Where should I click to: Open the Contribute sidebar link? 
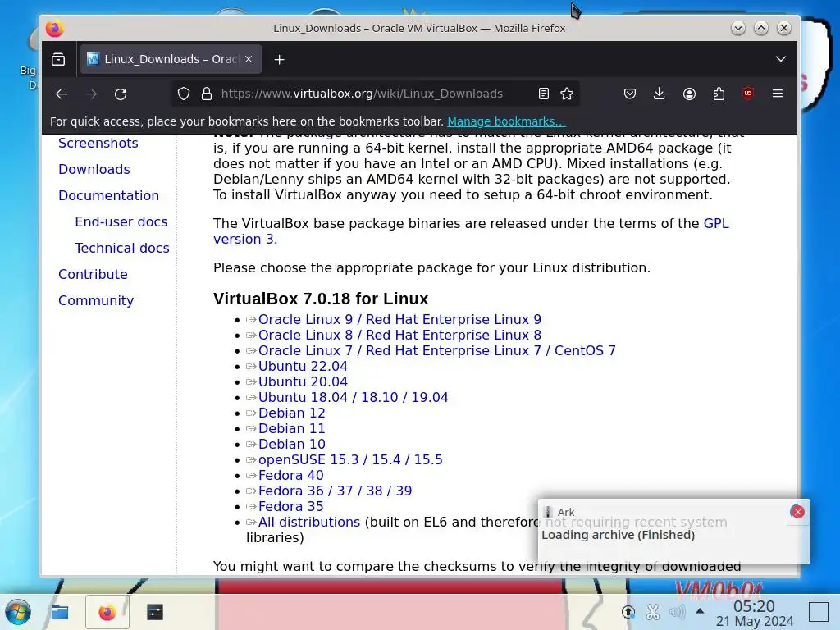(x=94, y=274)
